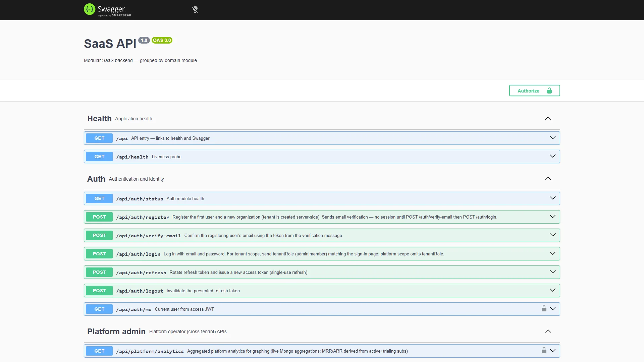Click the lock icon on /api/auth/me row

544,308
